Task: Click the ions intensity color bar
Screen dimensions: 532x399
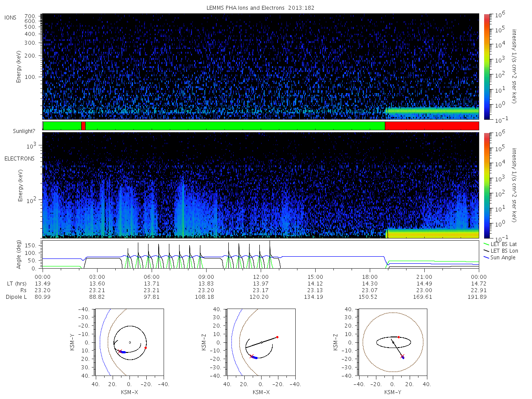Action: click(x=486, y=66)
